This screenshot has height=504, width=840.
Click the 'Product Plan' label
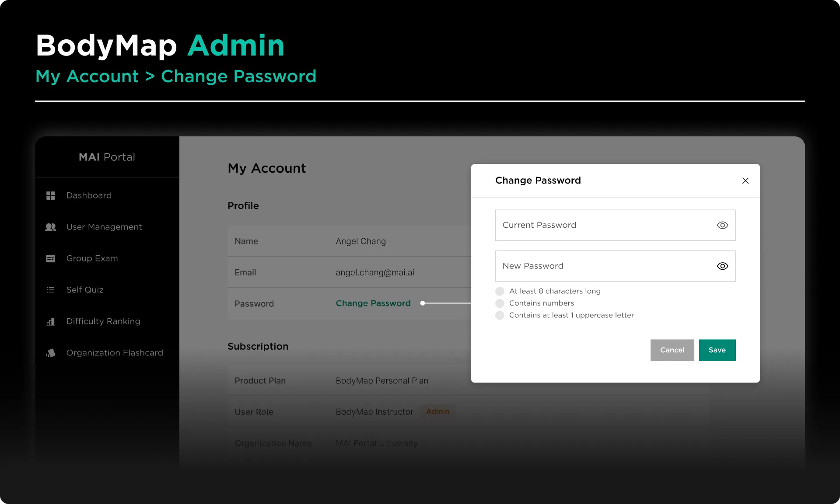click(x=260, y=381)
